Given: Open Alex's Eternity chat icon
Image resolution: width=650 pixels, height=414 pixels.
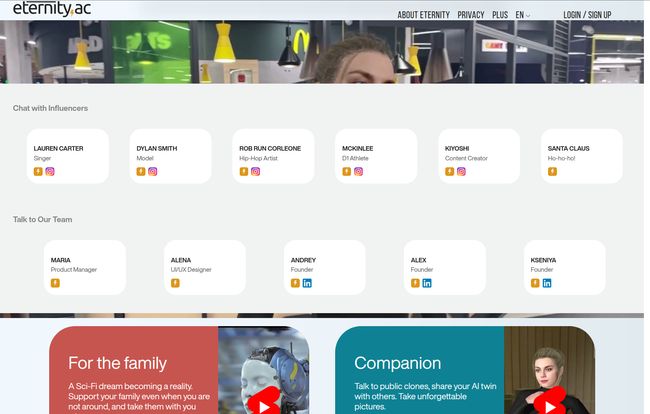Looking at the screenshot, I should 415,283.
